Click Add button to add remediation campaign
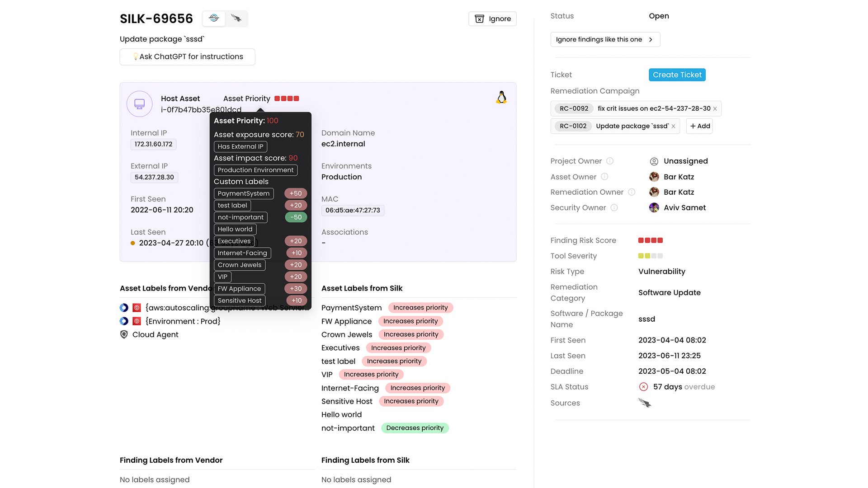Image resolution: width=868 pixels, height=488 pixels. [x=700, y=126]
